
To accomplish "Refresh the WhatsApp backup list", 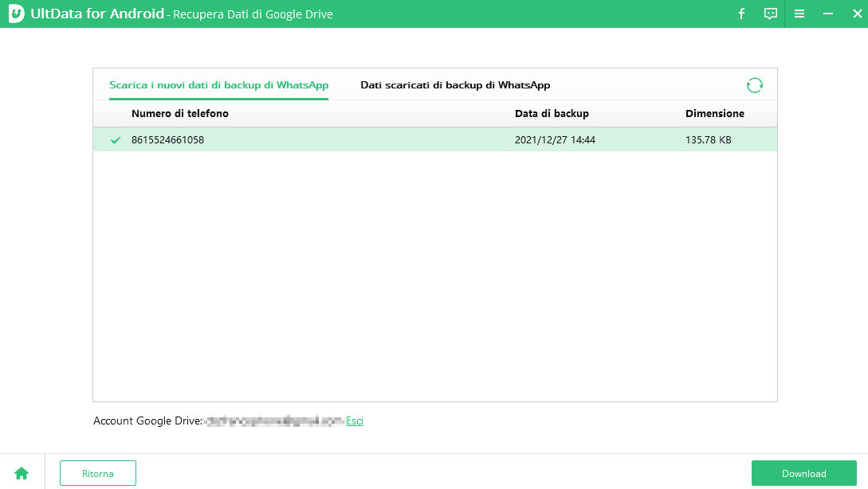I will (x=755, y=85).
